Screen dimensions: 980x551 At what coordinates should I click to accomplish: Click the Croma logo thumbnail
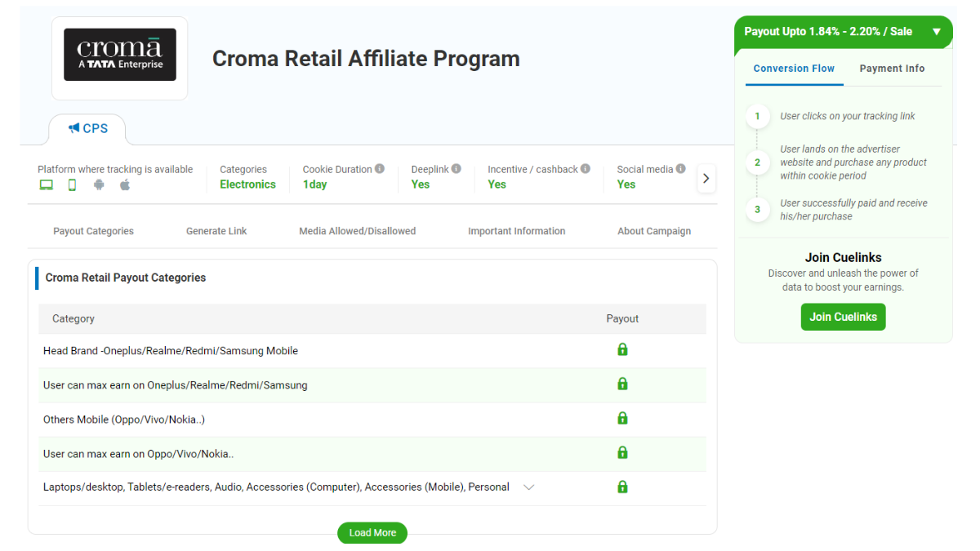click(119, 55)
